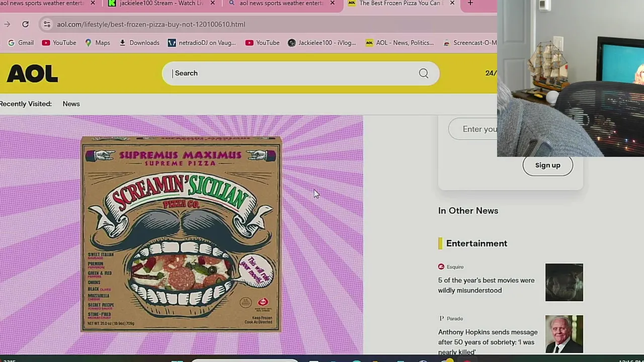This screenshot has height=362, width=644.
Task: Click the Enter your email field
Action: 473,129
